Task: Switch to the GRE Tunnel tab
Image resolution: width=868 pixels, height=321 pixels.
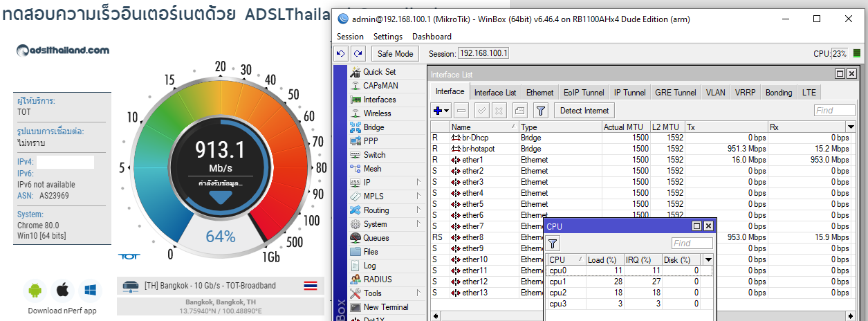Action: pyautogui.click(x=676, y=92)
